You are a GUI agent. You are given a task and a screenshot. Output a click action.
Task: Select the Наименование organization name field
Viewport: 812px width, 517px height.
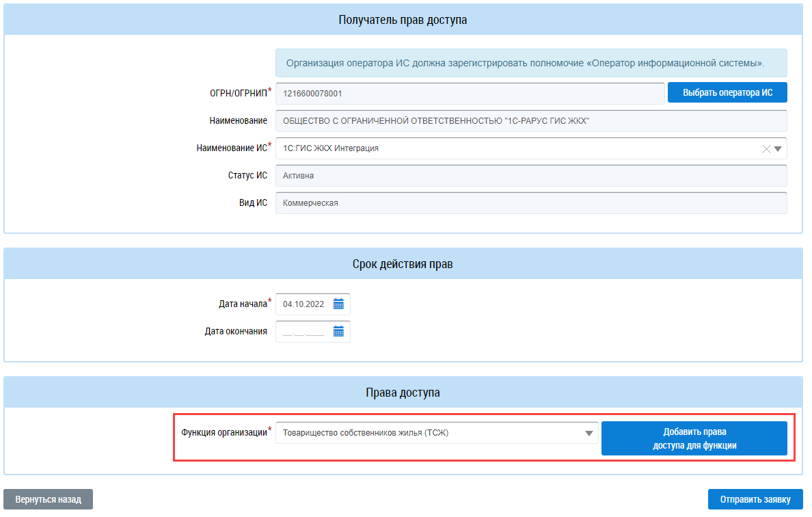pos(530,121)
